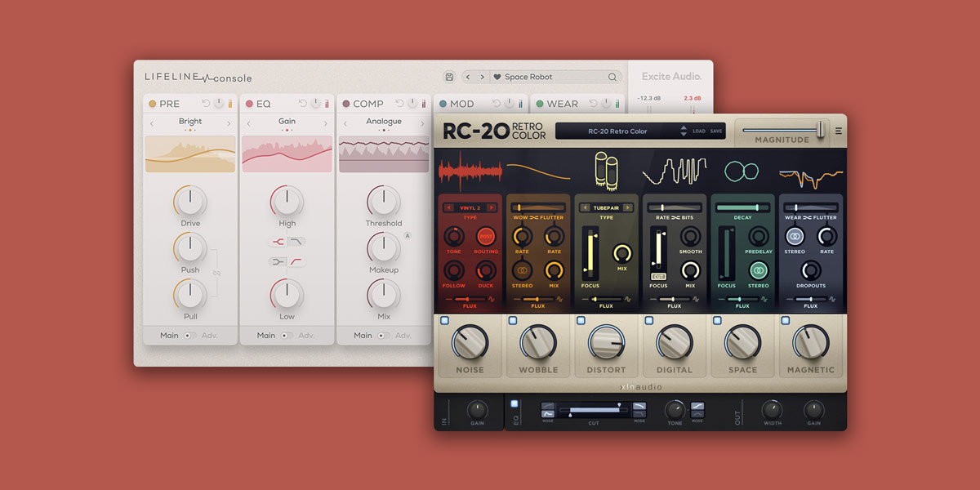This screenshot has height=490, width=980.
Task: Click the COMP auto makeup 'A' badge
Action: coord(407,236)
